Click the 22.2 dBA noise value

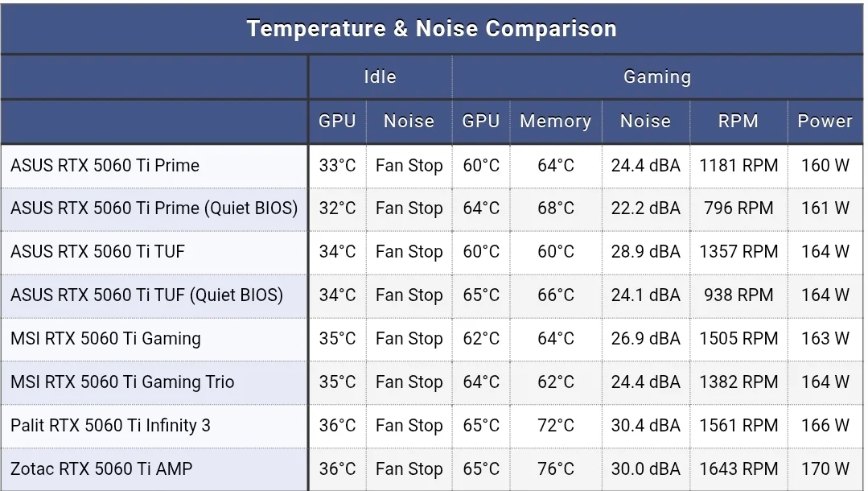click(x=645, y=208)
